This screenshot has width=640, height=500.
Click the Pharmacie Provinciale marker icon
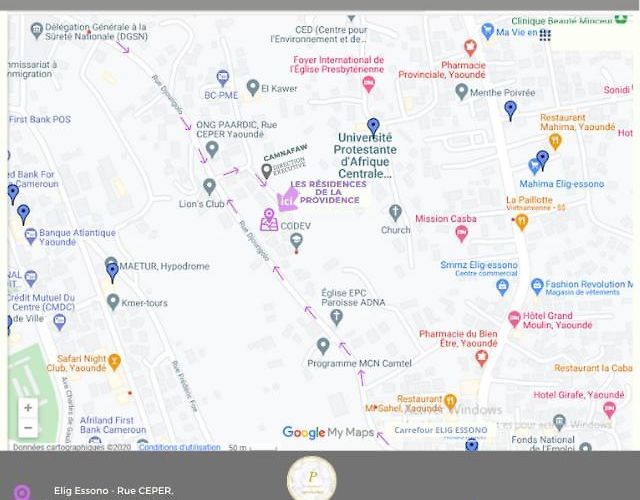471,47
